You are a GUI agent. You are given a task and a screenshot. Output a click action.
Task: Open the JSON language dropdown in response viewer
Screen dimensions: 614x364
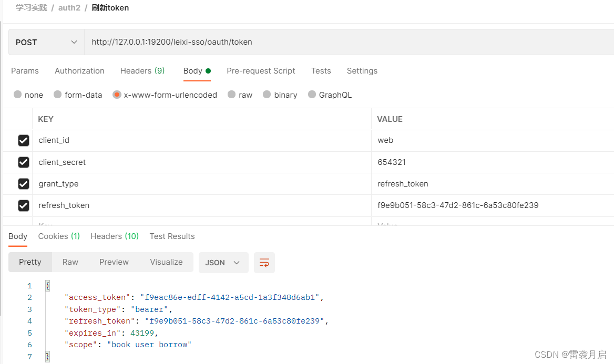tap(223, 262)
